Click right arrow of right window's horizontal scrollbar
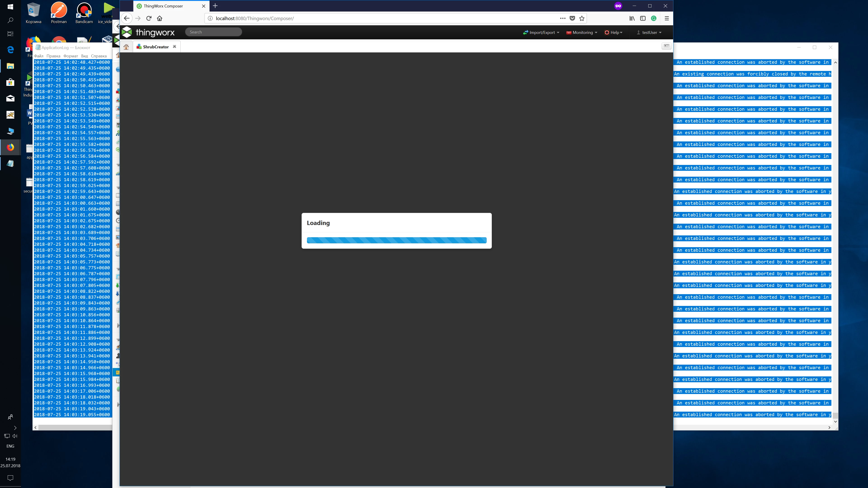868x488 pixels. 829,427
